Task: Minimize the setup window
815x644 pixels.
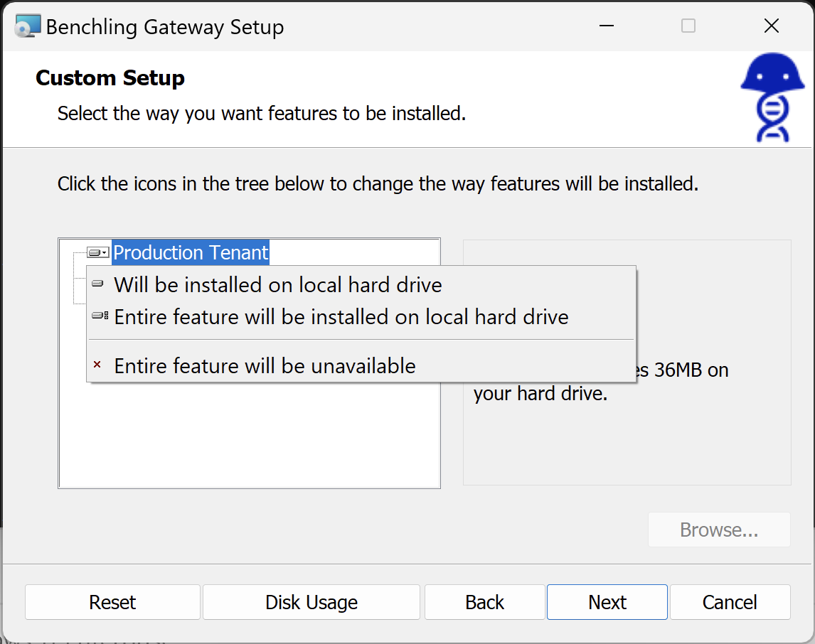Action: pos(606,26)
